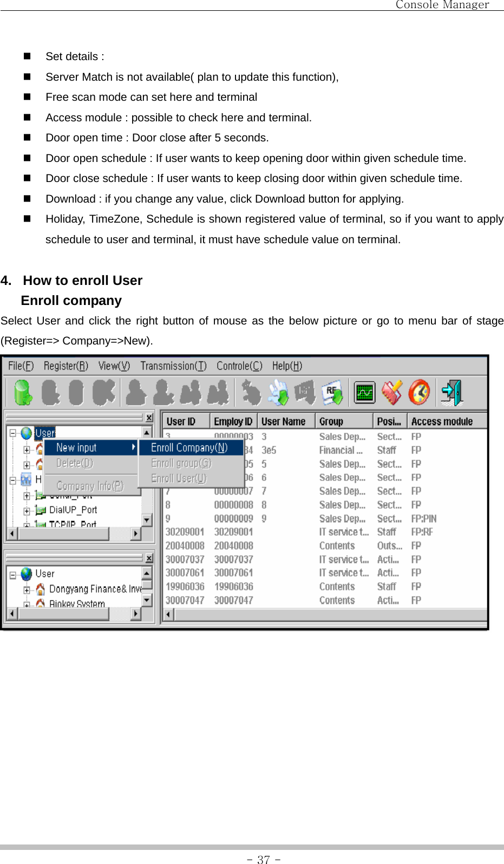504x864 pixels.
Task: Click the green cylinder terminal toolbar icon
Action: click(x=23, y=393)
